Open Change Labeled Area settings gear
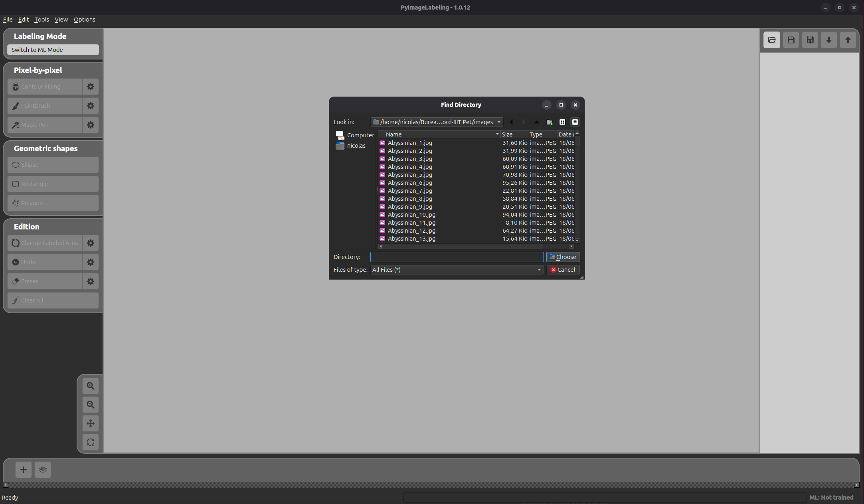This screenshot has width=864, height=504. click(91, 243)
